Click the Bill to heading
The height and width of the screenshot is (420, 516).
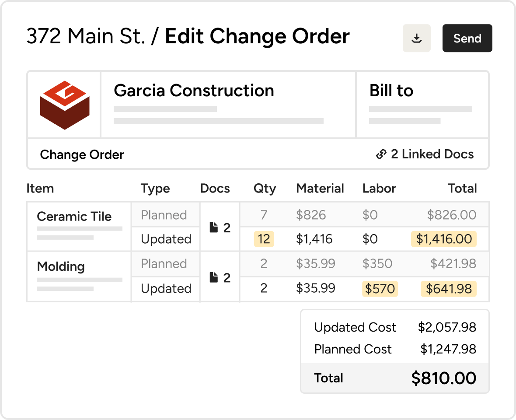391,91
